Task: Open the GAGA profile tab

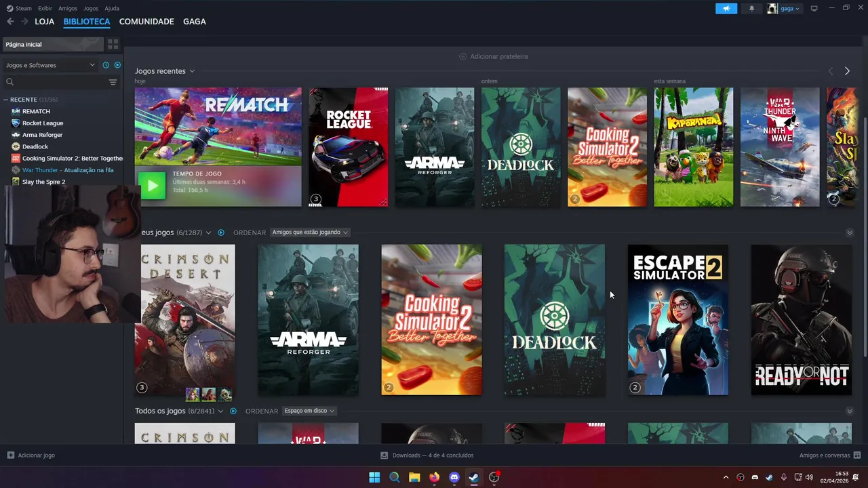Action: pos(194,22)
